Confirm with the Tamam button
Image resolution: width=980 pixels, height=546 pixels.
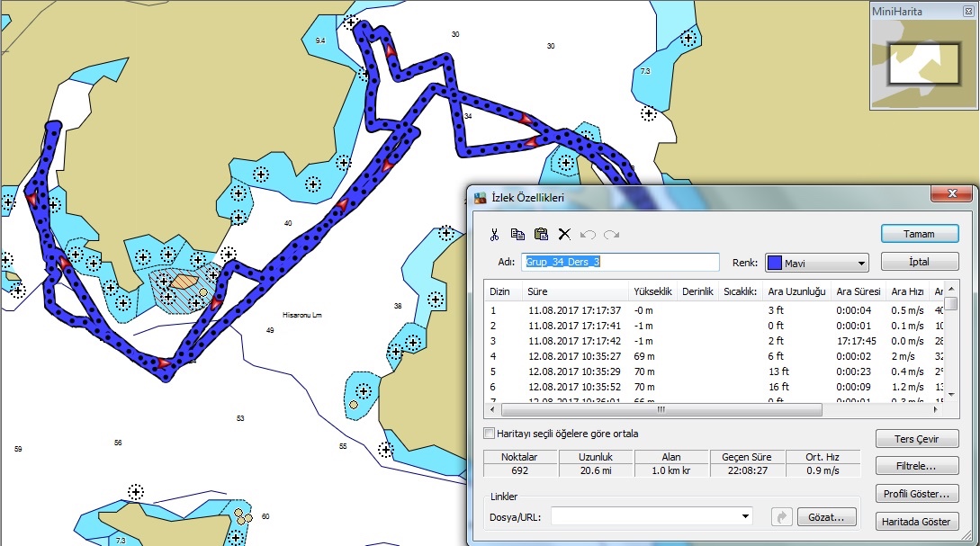pyautogui.click(x=920, y=234)
